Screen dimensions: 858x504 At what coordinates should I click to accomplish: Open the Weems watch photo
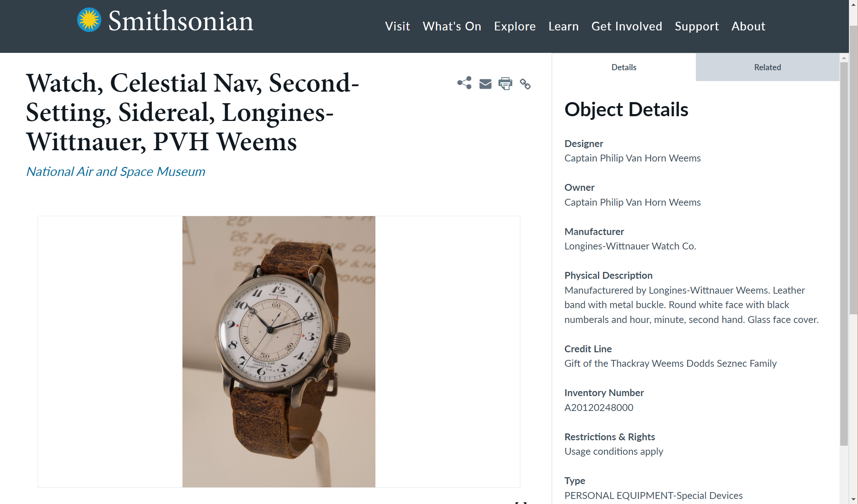(279, 352)
